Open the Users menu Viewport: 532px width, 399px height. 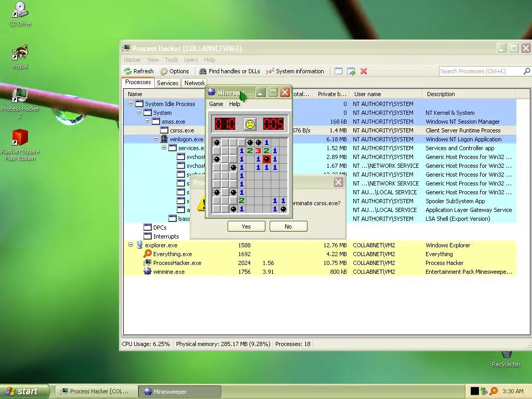point(191,60)
